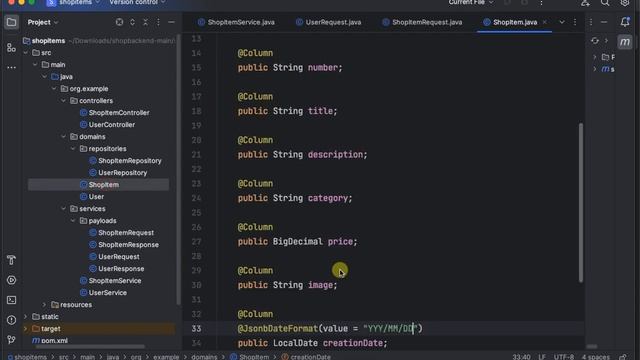This screenshot has width=640, height=360.
Task: Open the Terminal tool window
Action: tap(11, 300)
